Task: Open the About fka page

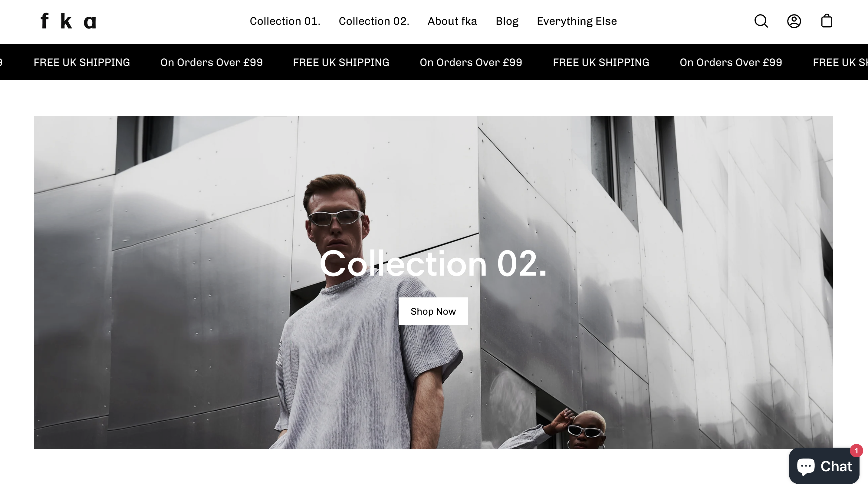Action: coord(452,21)
